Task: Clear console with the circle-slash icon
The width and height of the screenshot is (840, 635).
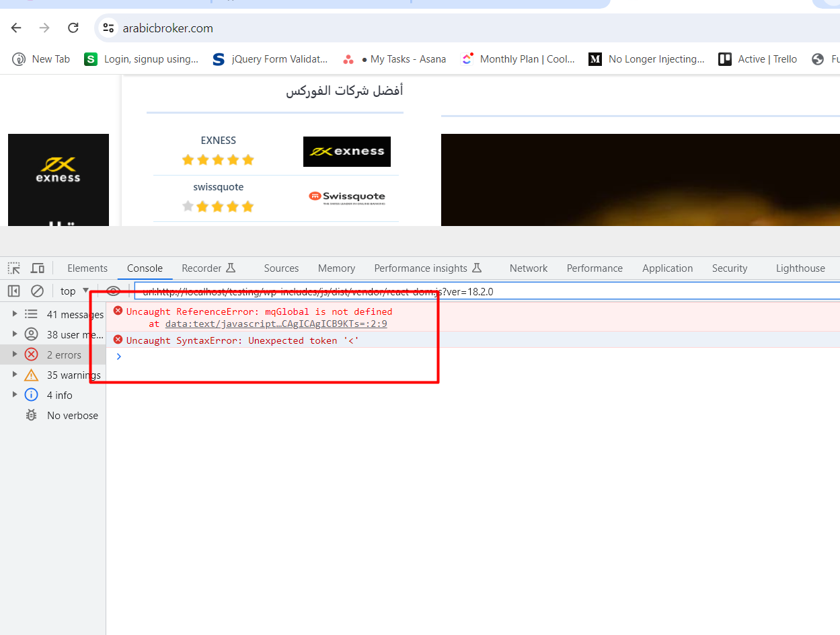Action: coord(38,291)
